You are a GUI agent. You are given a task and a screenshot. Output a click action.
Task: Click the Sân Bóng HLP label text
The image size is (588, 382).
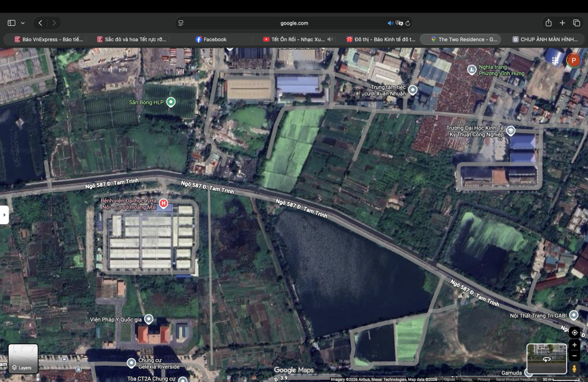(x=146, y=102)
